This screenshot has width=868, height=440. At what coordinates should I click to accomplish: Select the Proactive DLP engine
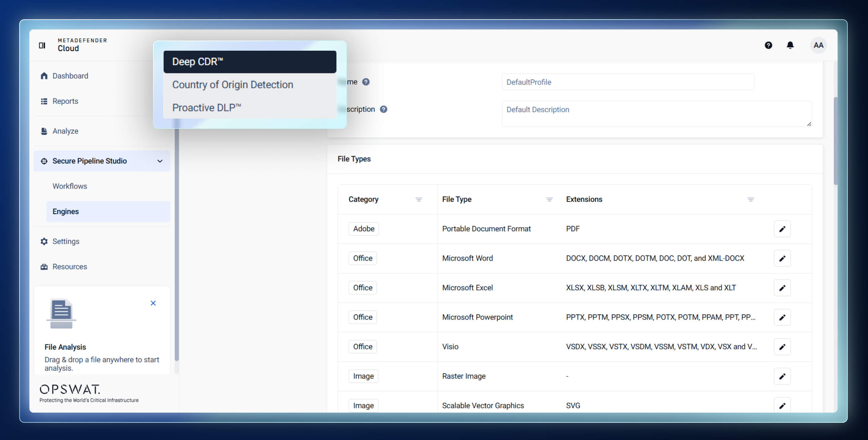click(x=207, y=107)
